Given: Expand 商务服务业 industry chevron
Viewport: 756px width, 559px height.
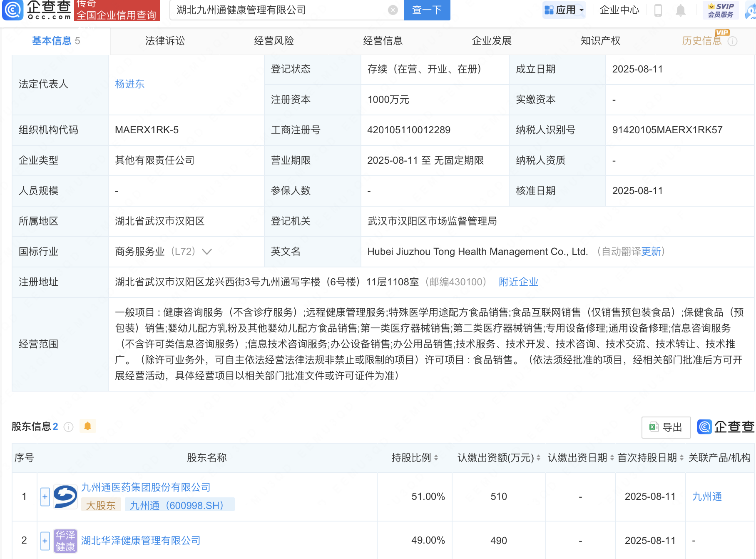Looking at the screenshot, I should [x=207, y=252].
